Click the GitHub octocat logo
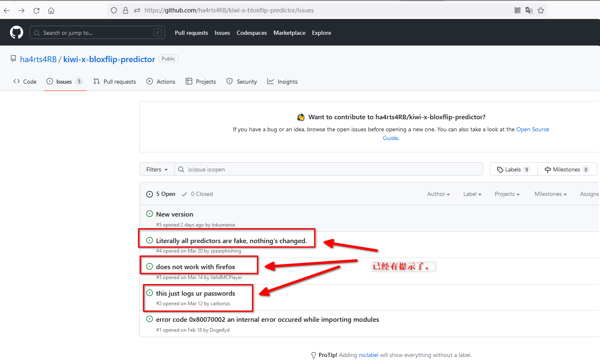This screenshot has height=364, width=600. click(17, 32)
